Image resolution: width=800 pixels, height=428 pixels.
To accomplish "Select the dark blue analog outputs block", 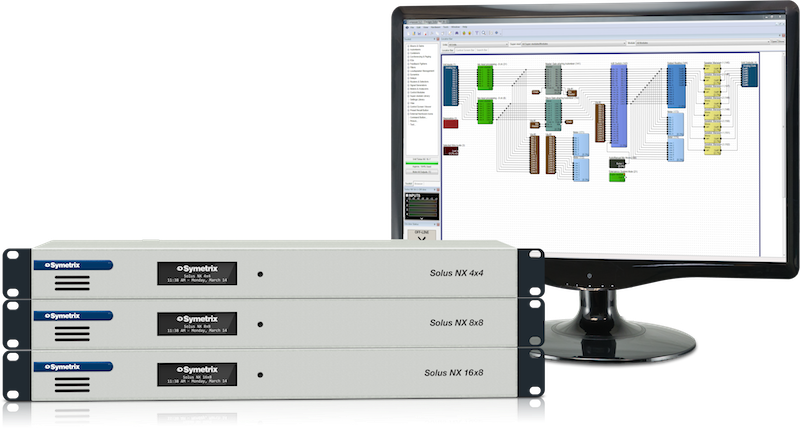I will [749, 75].
